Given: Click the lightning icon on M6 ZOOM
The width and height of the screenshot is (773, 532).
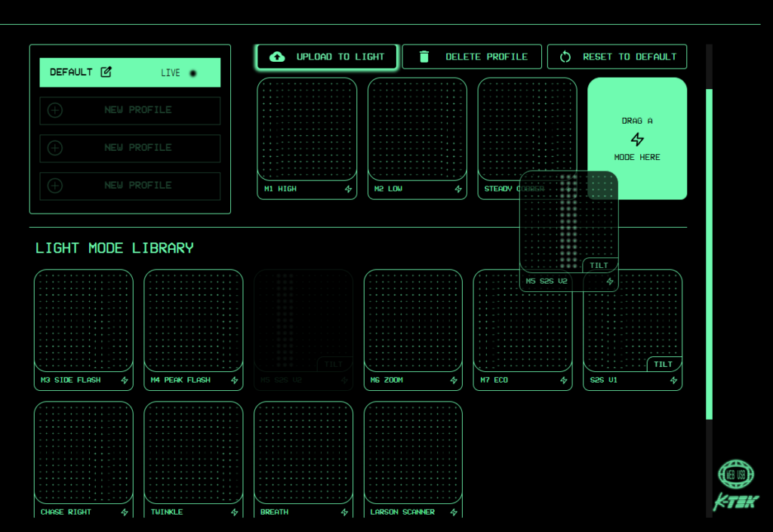Looking at the screenshot, I should 454,380.
